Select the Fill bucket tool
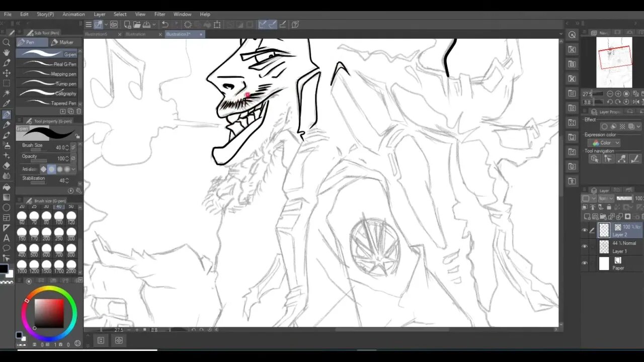This screenshot has width=644, height=362. (7, 187)
